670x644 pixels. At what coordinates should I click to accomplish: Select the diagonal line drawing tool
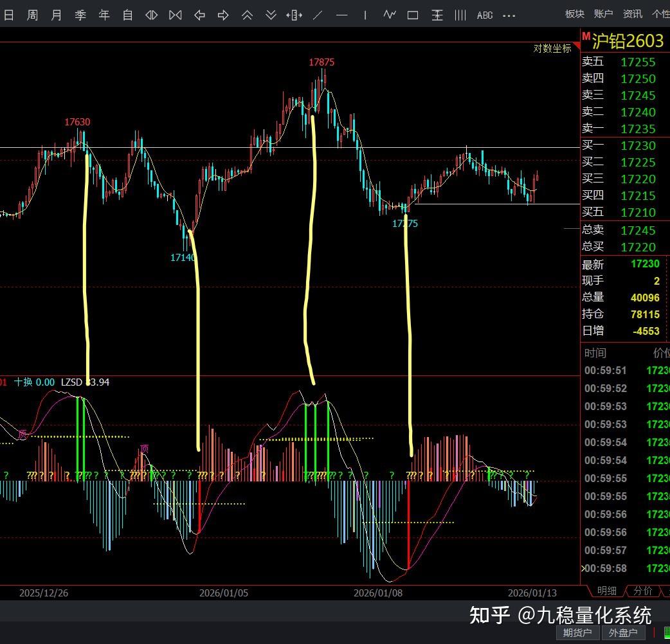click(318, 15)
